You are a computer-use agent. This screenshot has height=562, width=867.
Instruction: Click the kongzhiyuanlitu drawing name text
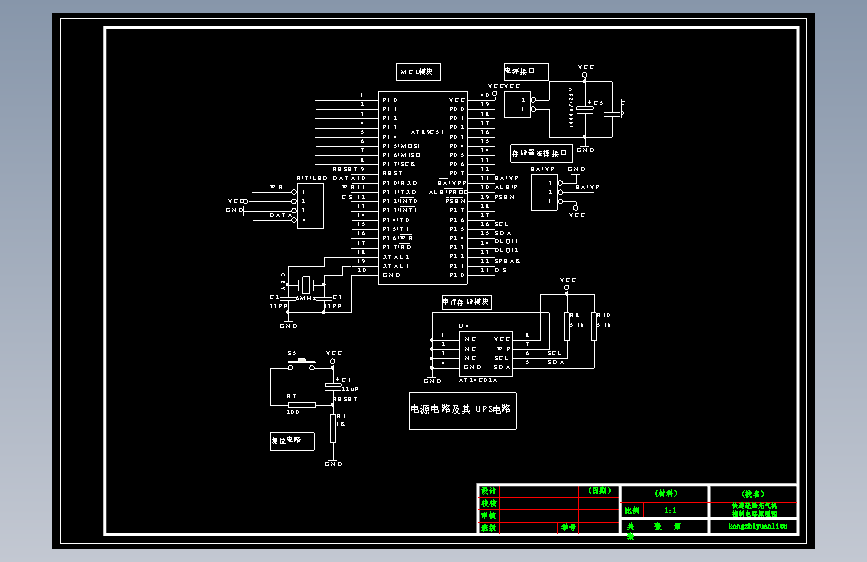758,526
